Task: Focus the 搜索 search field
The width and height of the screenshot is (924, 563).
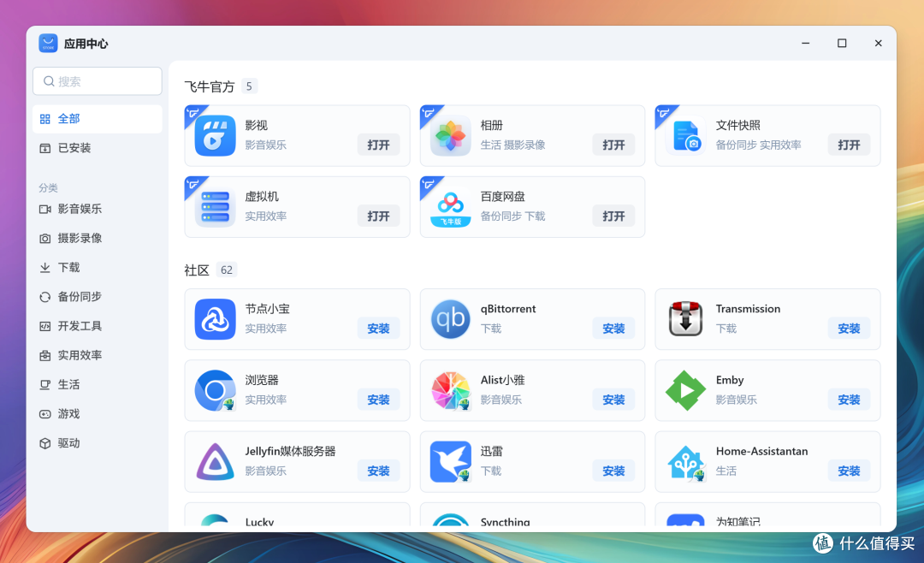Action: pyautogui.click(x=98, y=81)
